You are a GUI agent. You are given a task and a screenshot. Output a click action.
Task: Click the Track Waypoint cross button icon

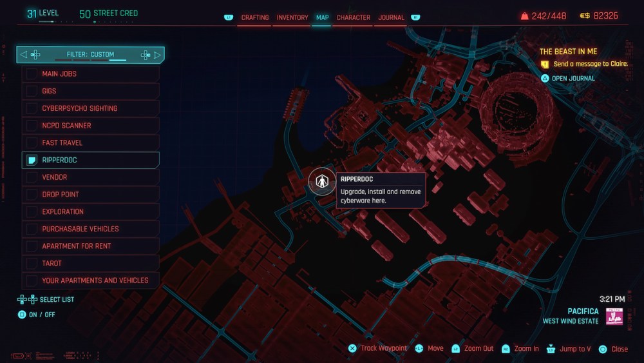pyautogui.click(x=352, y=349)
